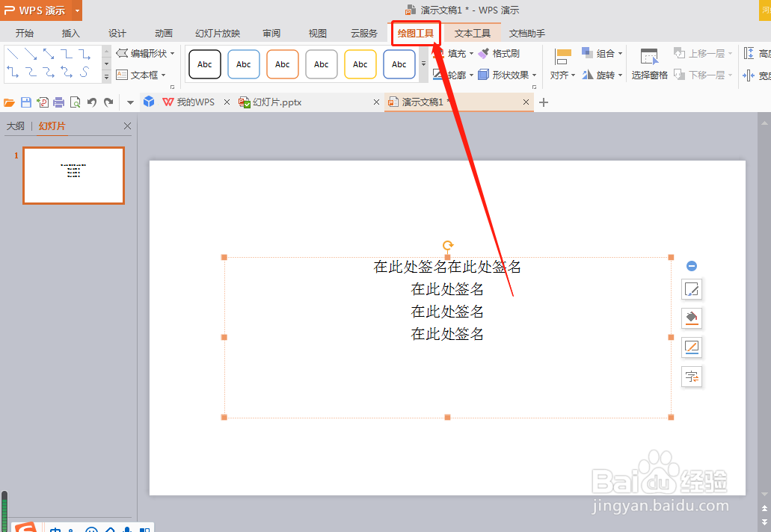The width and height of the screenshot is (771, 532).
Task: Click the redo arrow icon
Action: 108,102
